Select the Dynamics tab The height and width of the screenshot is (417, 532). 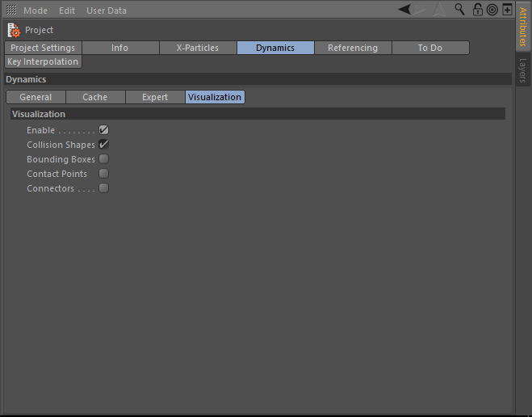275,48
